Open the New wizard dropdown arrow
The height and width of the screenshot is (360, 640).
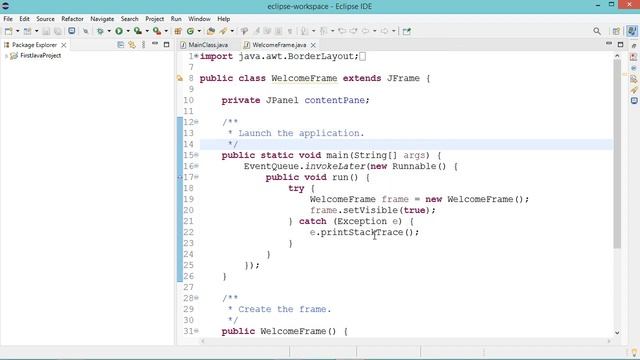18,31
